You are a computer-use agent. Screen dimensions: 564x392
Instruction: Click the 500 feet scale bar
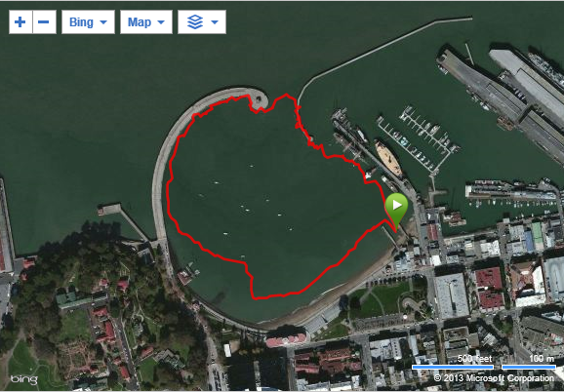point(453,367)
